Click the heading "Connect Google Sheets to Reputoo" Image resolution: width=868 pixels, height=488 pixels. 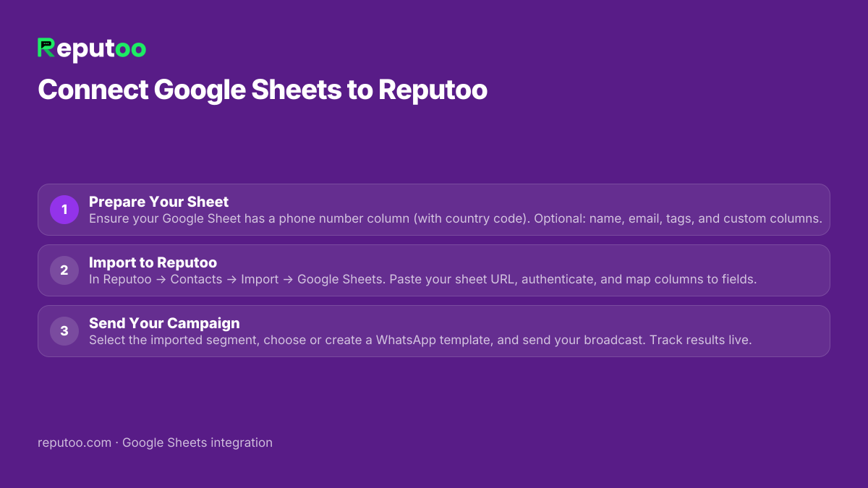(x=263, y=90)
